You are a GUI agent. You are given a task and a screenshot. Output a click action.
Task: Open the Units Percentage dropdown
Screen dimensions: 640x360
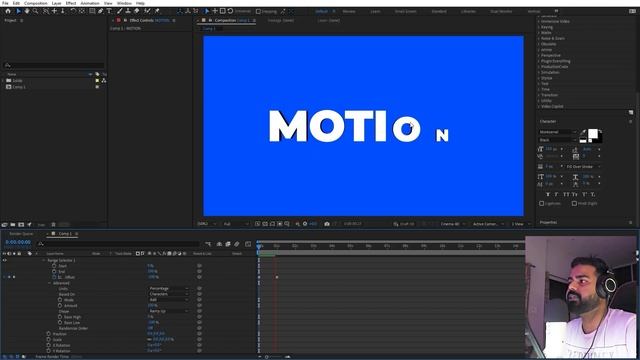tap(169, 289)
